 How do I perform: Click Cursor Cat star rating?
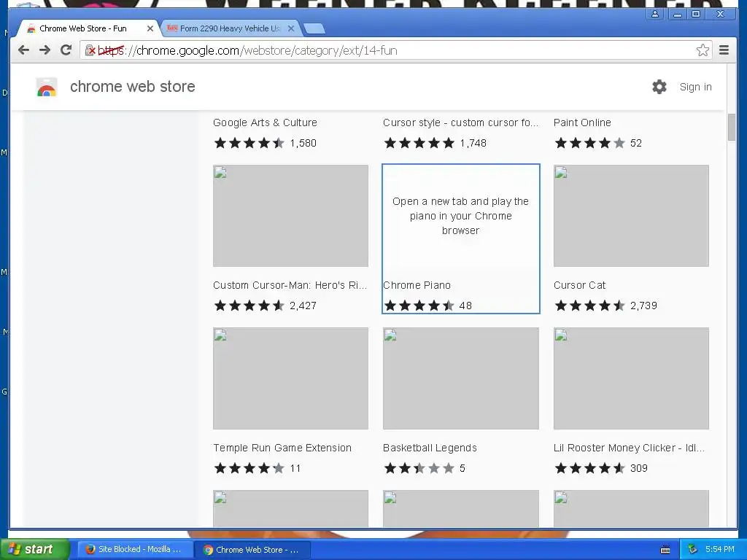pos(589,306)
